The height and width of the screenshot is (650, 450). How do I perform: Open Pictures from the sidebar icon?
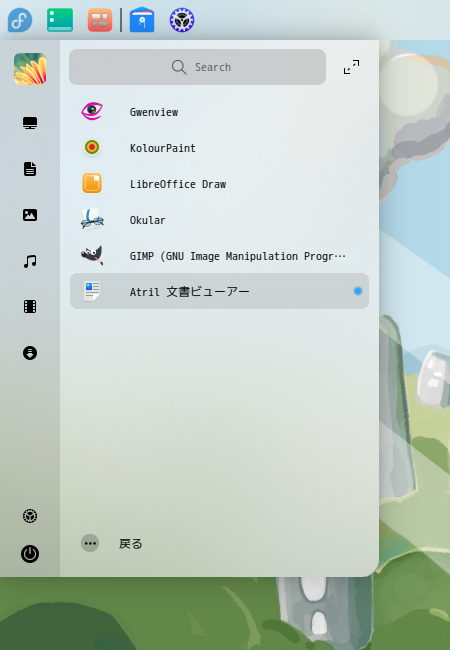(x=30, y=215)
